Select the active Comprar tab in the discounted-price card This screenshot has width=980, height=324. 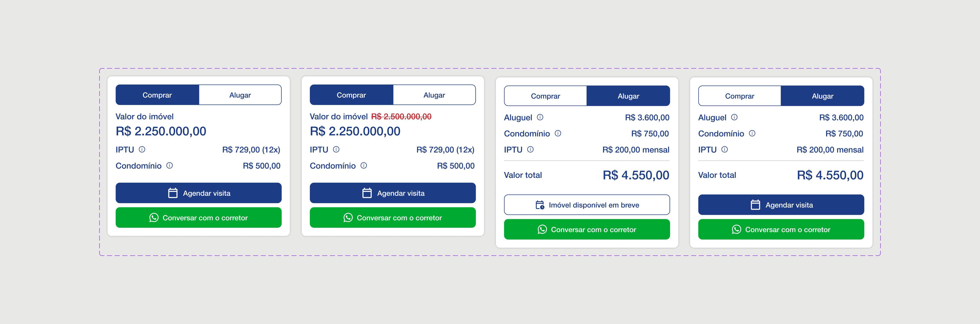(351, 95)
